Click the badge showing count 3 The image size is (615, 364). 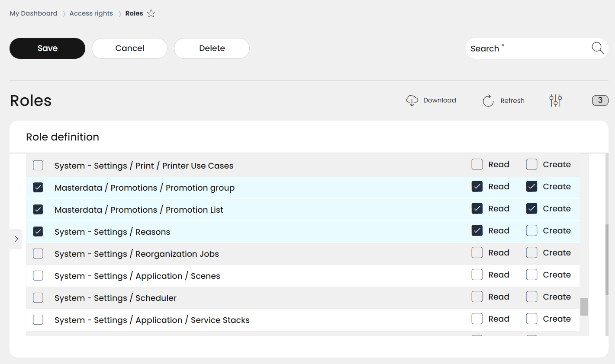[600, 100]
